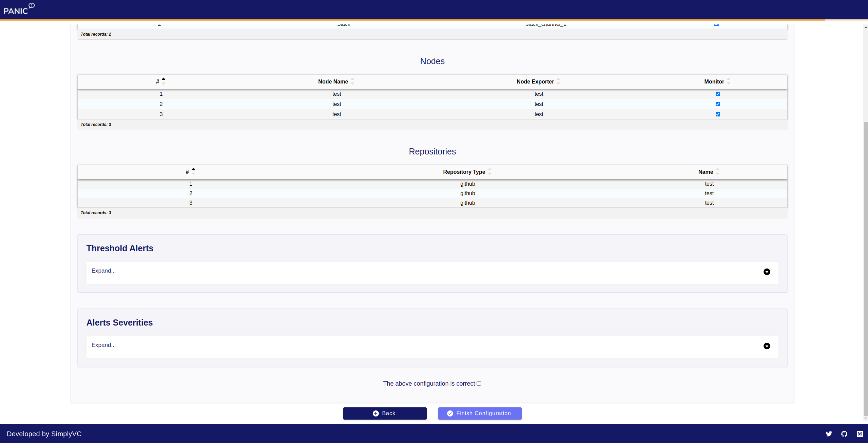Sort Nodes table by Node Exporter

pos(535,81)
